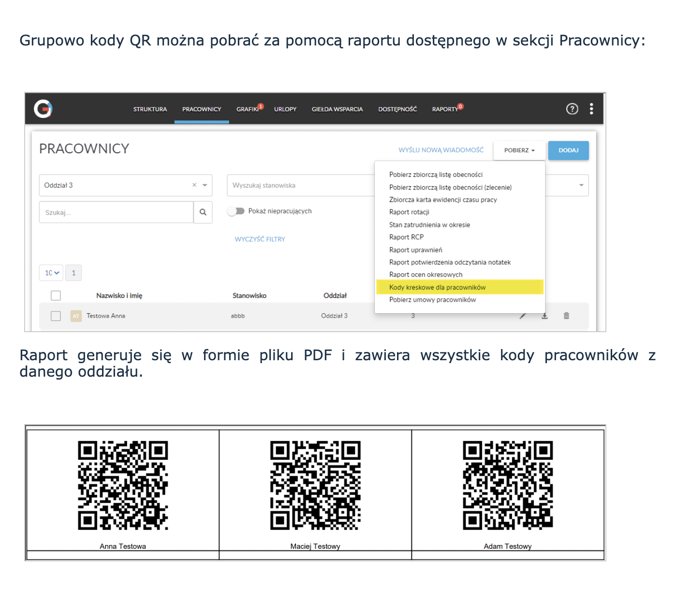Select Raport uprawnień menu entry
The image size is (676, 616).
click(x=415, y=250)
